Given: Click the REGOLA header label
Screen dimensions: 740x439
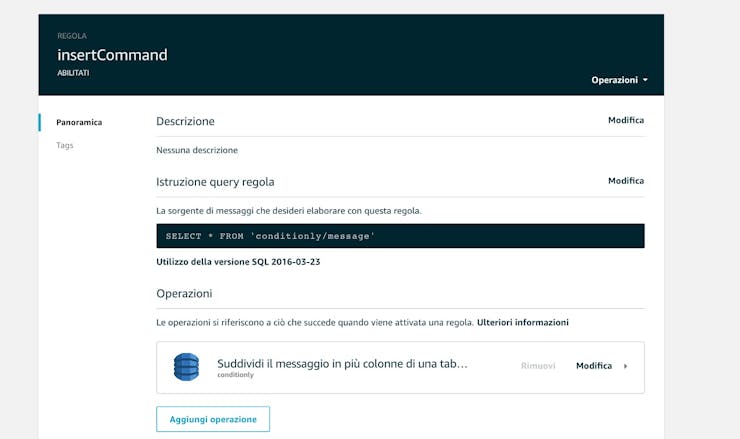Looking at the screenshot, I should [x=72, y=36].
